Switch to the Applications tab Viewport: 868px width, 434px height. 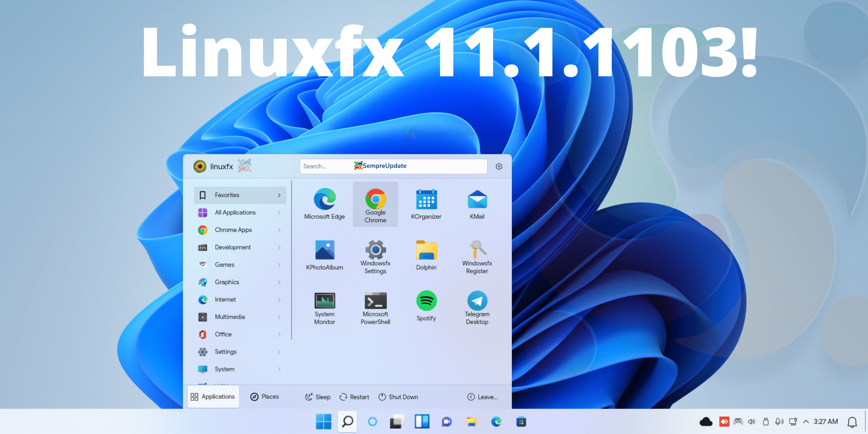pos(213,397)
